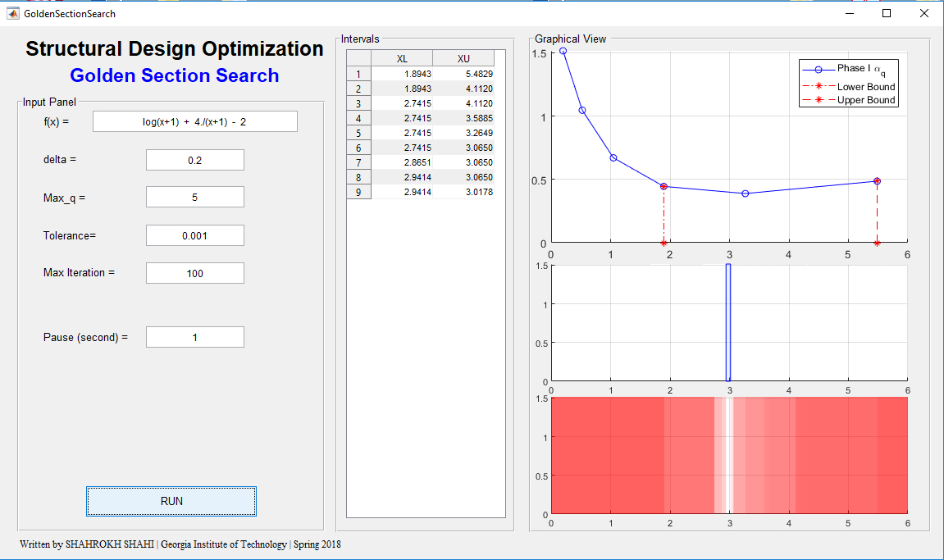The image size is (944, 560).
Task: Edit the f(x) function input field
Action: 194,121
